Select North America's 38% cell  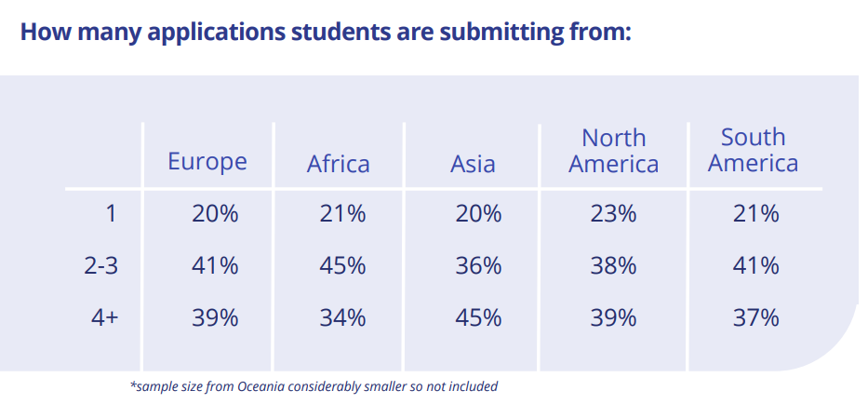613,266
